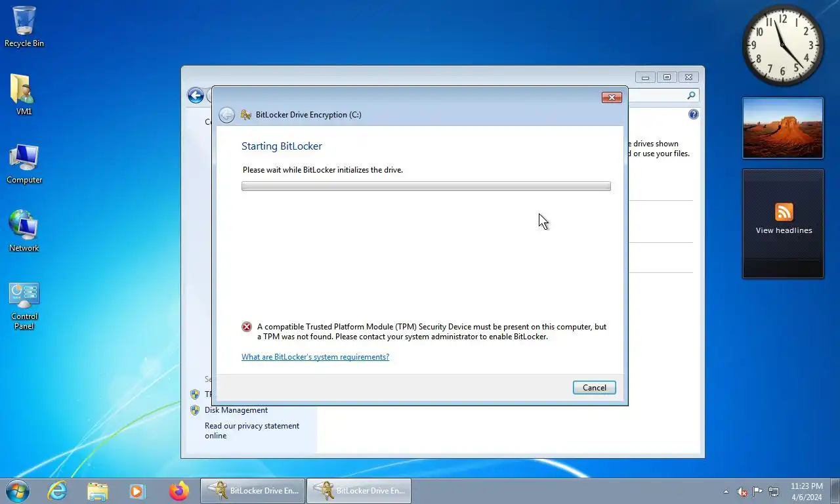840x504 pixels.
Task: Launch Firefox from taskbar
Action: (178, 491)
